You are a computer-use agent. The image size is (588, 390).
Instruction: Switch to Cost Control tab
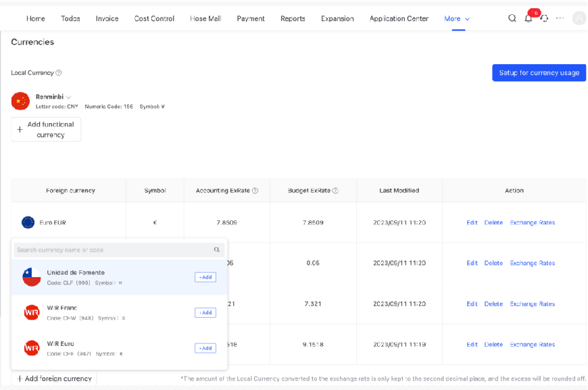click(154, 19)
